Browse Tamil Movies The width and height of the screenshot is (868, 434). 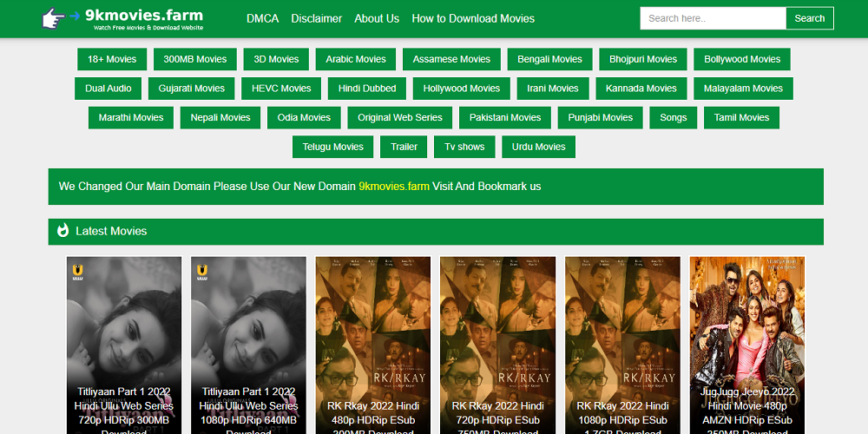(742, 118)
